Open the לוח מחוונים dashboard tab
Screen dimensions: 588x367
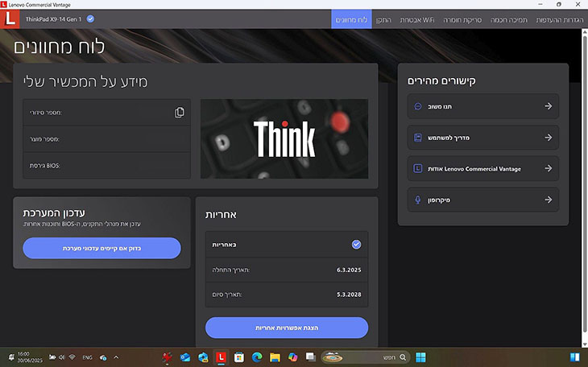351,19
